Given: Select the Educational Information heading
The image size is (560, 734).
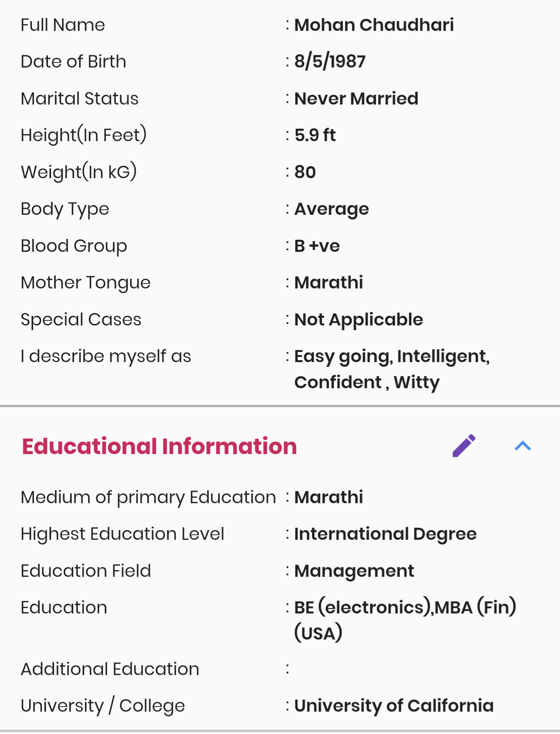Looking at the screenshot, I should click(159, 446).
